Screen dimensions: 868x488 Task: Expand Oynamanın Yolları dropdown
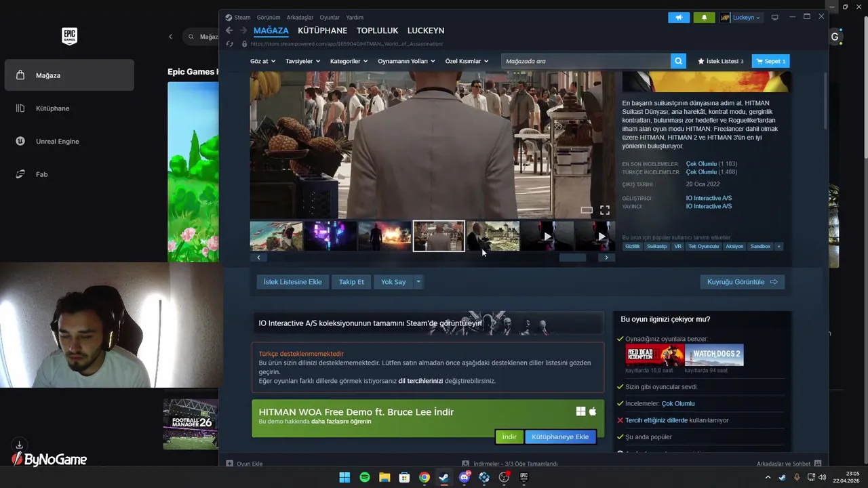tap(407, 61)
